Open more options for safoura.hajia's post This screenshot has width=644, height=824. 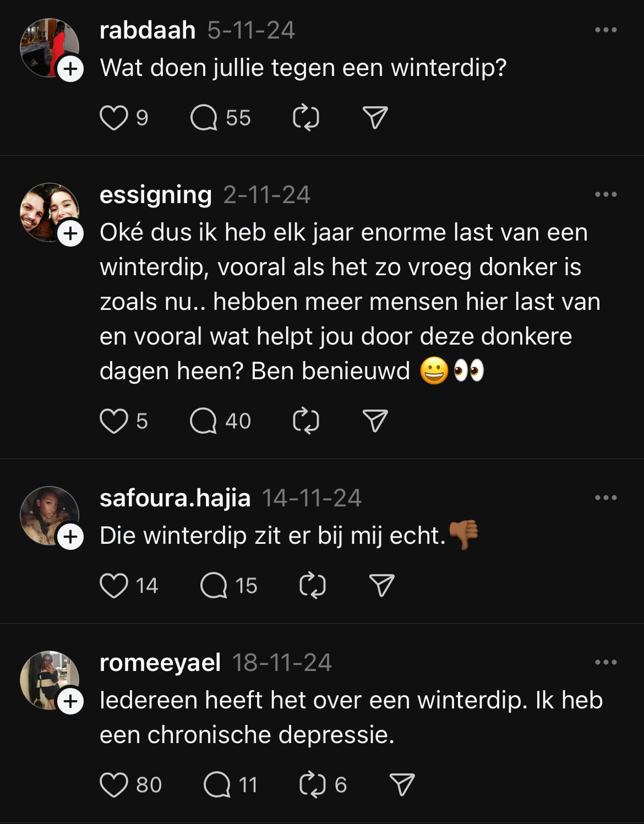tap(605, 498)
